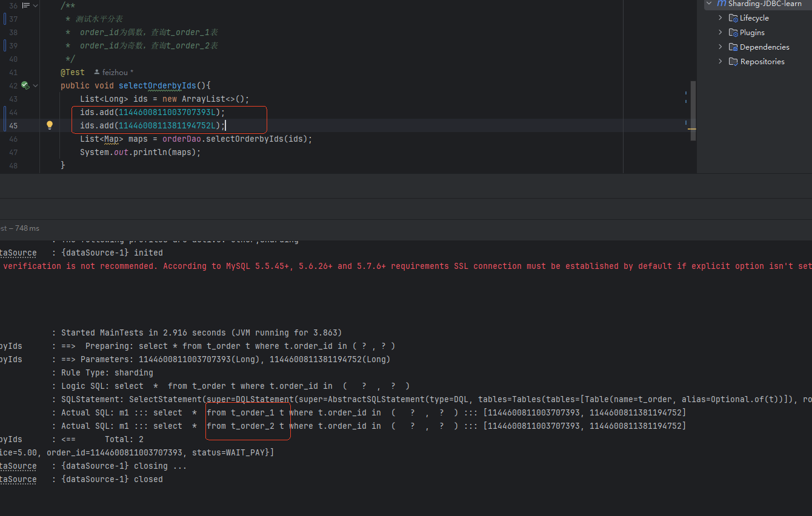812x516 pixels.
Task: Click the @Test annotation
Action: (x=73, y=72)
